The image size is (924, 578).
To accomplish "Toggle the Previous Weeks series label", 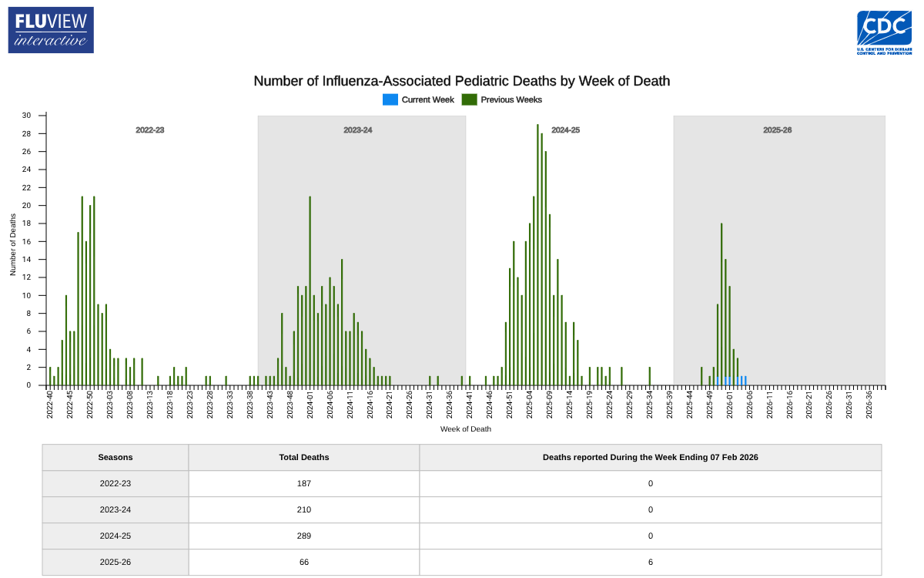I will pyautogui.click(x=511, y=99).
